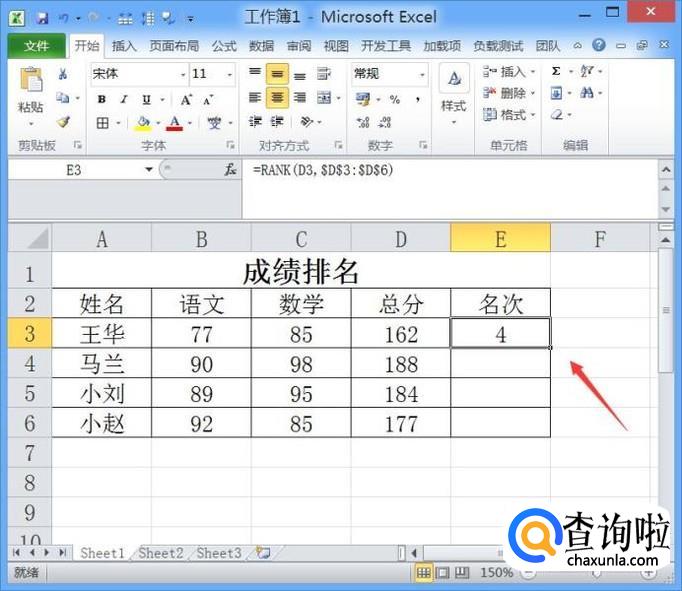Switch to the 视图 tab
Image resolution: width=682 pixels, height=591 pixels.
(x=336, y=46)
